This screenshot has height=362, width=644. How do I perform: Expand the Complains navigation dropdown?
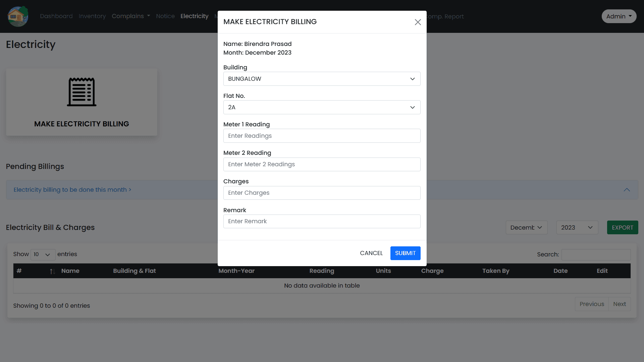click(131, 16)
